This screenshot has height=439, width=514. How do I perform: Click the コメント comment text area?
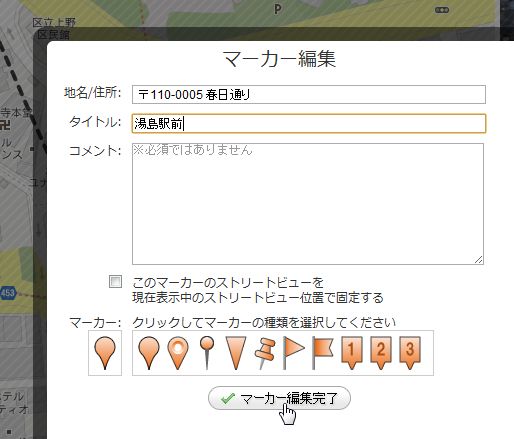(308, 204)
